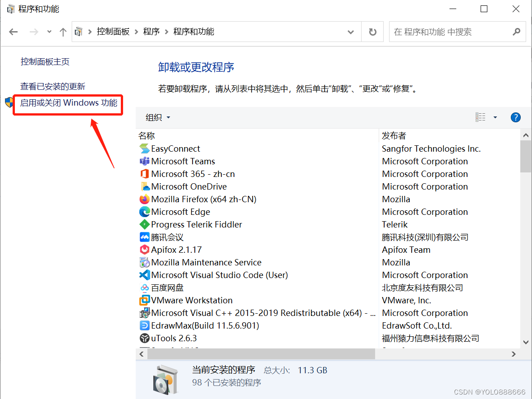Click the horizontal scrollbar thumb
The height and width of the screenshot is (399, 532).
coord(261,354)
